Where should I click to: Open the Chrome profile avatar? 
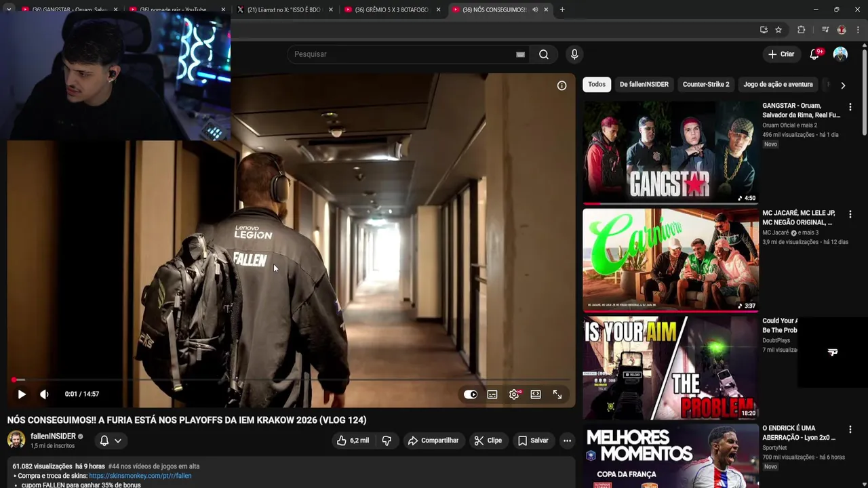click(842, 30)
